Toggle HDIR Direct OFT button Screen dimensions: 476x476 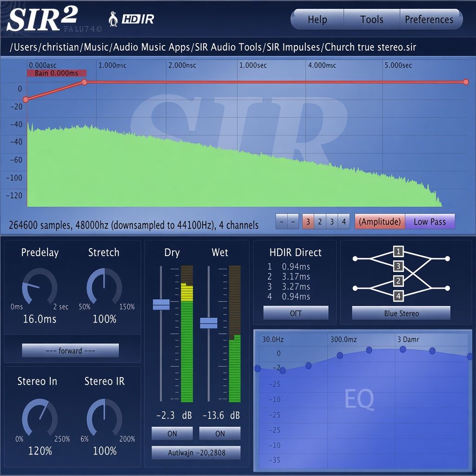(x=296, y=313)
